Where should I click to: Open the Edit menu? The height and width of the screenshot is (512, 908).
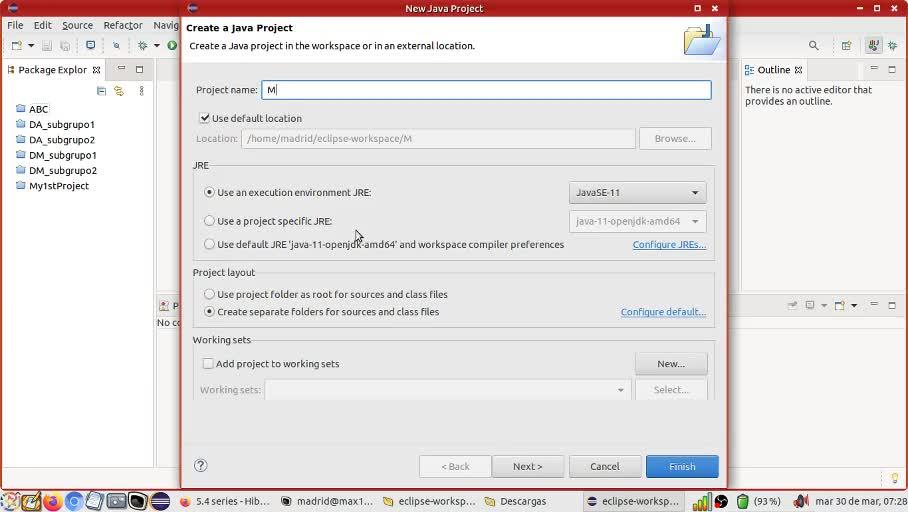42,25
